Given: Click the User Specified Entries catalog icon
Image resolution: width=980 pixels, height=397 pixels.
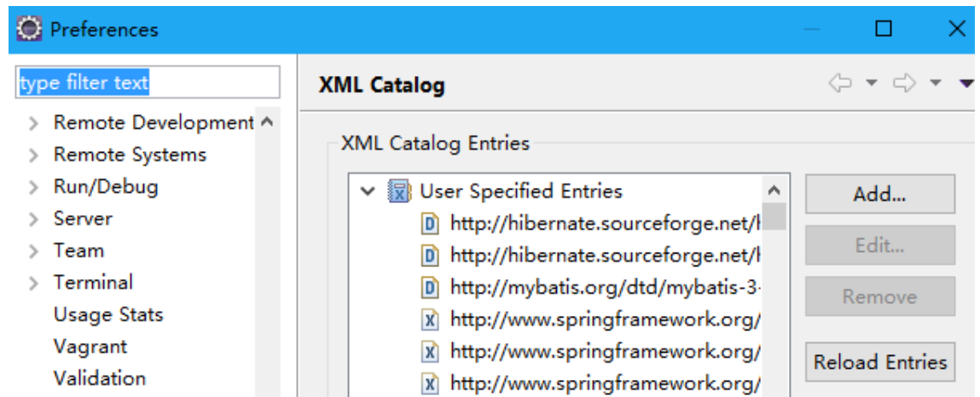Looking at the screenshot, I should pyautogui.click(x=398, y=191).
